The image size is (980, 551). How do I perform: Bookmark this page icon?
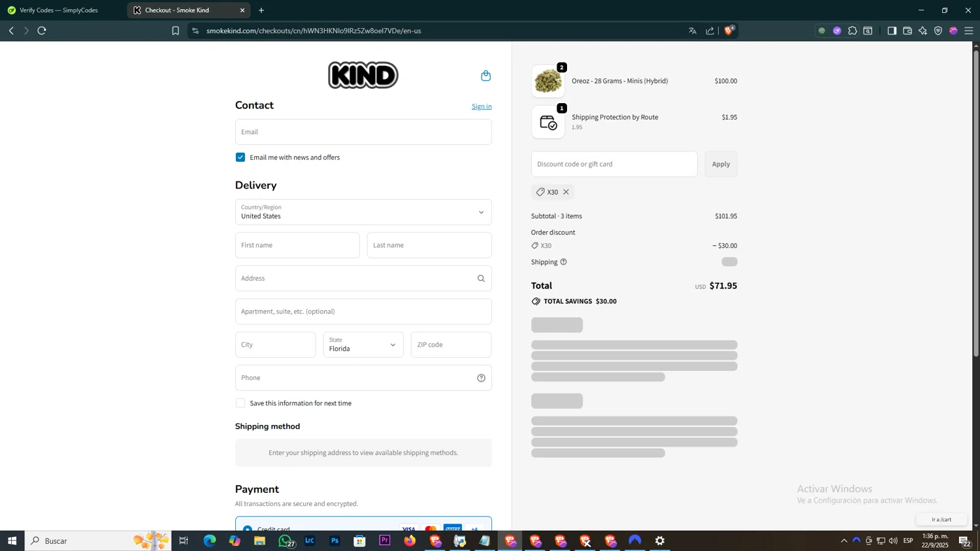[x=175, y=31]
